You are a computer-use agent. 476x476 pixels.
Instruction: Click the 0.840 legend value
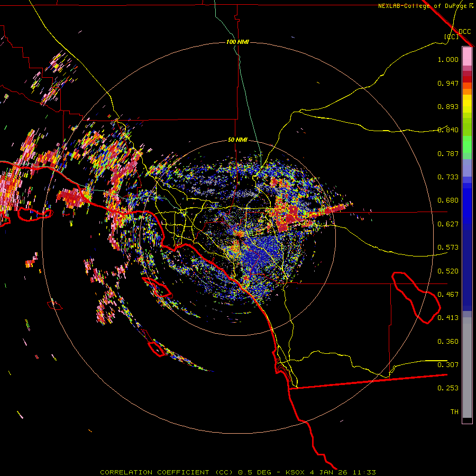448,130
